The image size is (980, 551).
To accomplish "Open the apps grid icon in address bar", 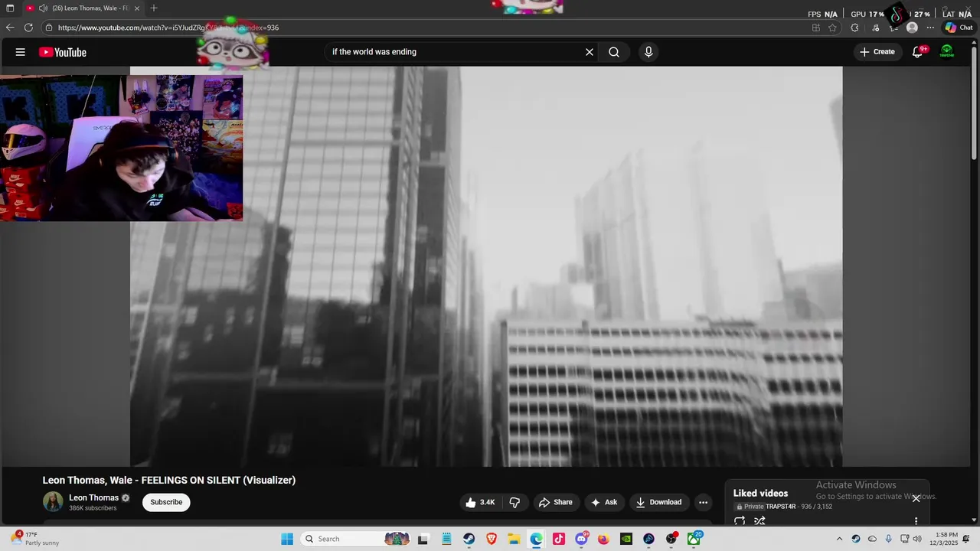I will coord(816,28).
